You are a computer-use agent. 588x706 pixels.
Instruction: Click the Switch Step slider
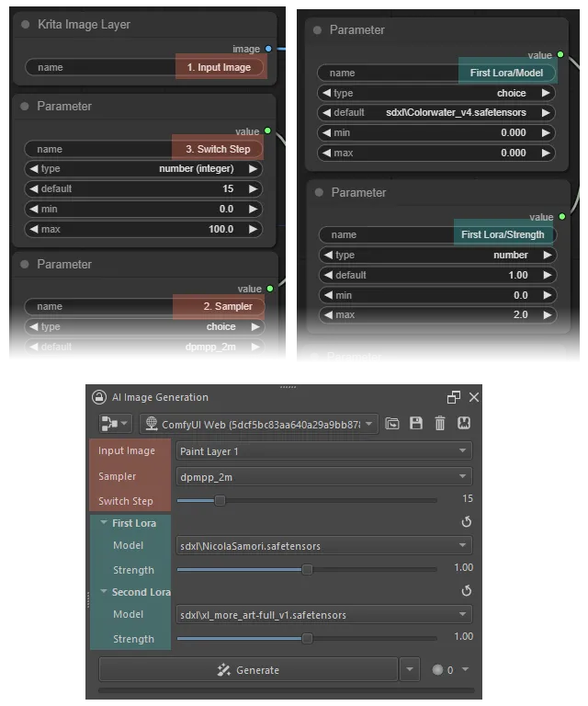[x=307, y=500]
